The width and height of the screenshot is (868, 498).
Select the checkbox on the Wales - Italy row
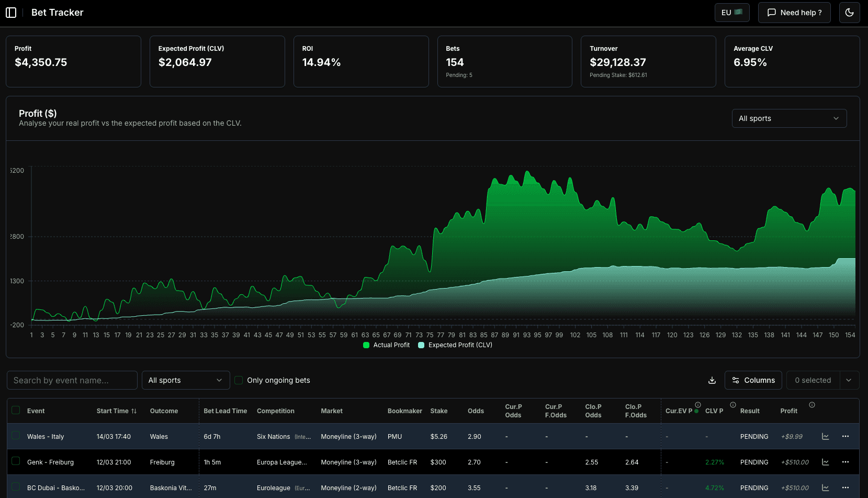tap(16, 436)
